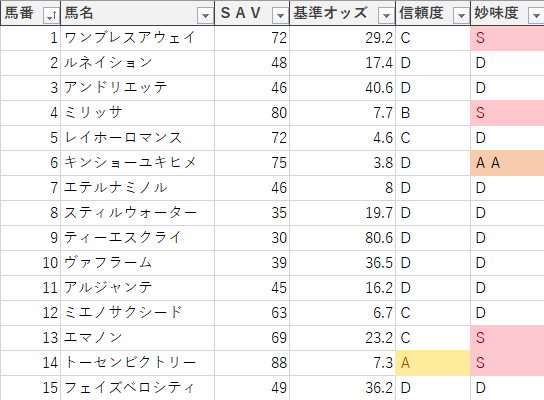Image resolution: width=544 pixels, height=400 pixels.
Task: Expand the 信頼度 filter dropdown
Action: pyautogui.click(x=461, y=15)
